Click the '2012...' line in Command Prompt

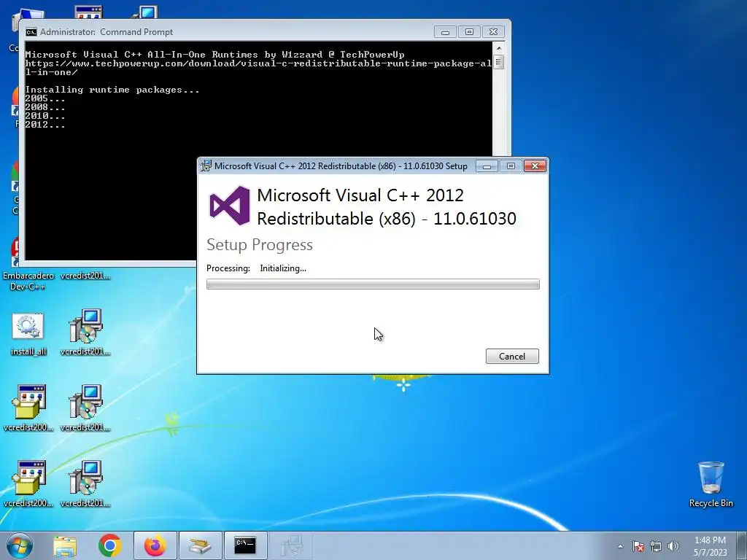click(45, 125)
